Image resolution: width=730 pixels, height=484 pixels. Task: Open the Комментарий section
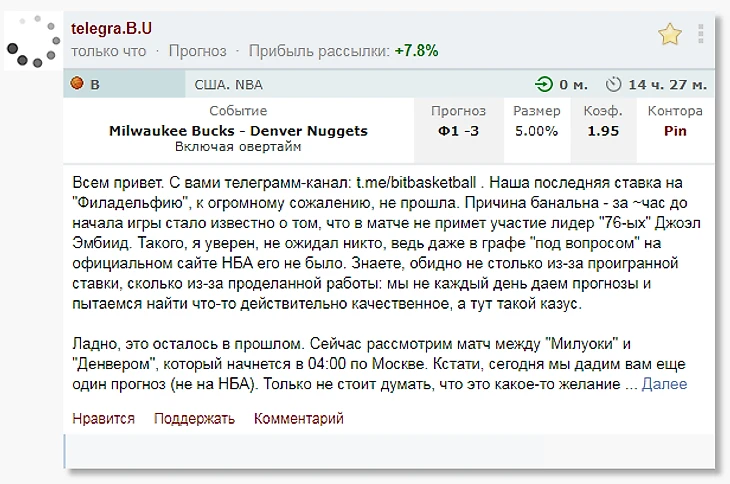pos(298,418)
